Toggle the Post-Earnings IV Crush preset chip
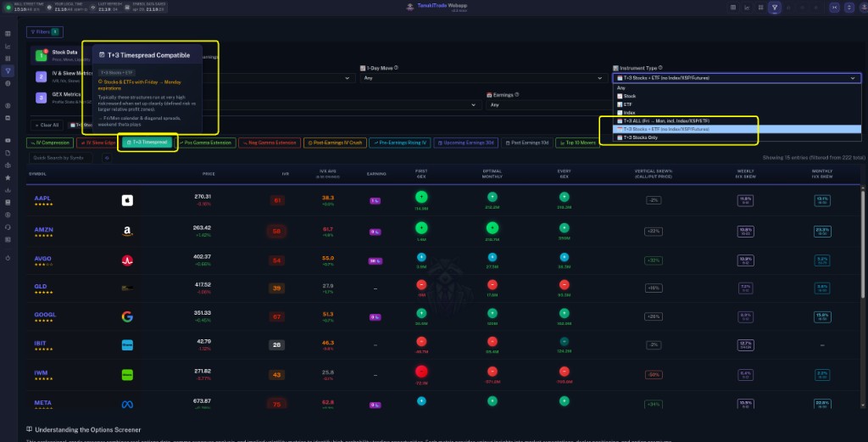Image resolution: width=868 pixels, height=442 pixels. point(335,143)
